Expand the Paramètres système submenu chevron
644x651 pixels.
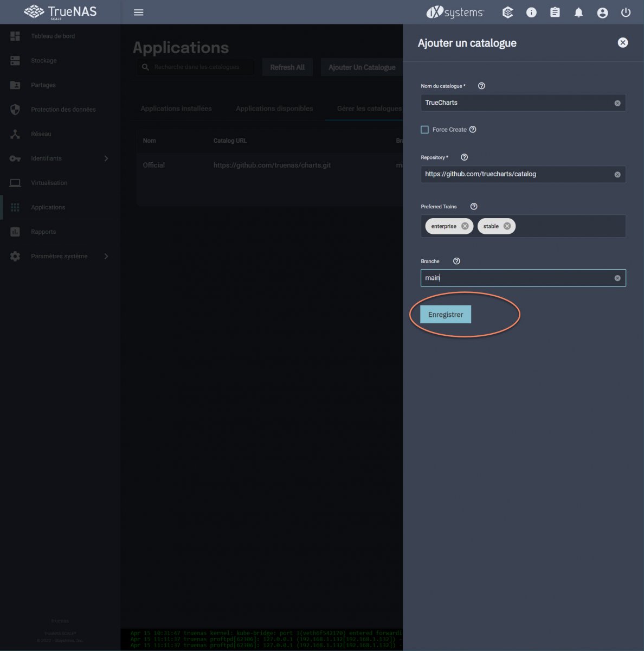pyautogui.click(x=106, y=256)
